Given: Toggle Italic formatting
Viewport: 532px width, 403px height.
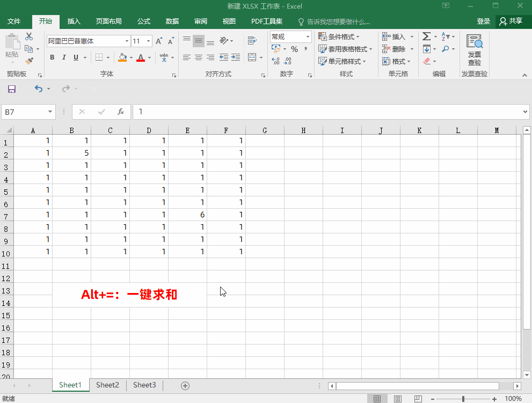Looking at the screenshot, I should [x=64, y=57].
